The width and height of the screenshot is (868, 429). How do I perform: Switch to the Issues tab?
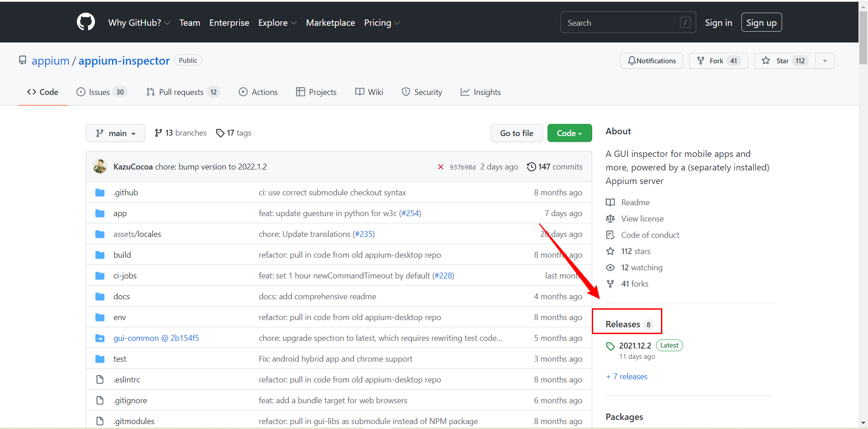[x=102, y=92]
